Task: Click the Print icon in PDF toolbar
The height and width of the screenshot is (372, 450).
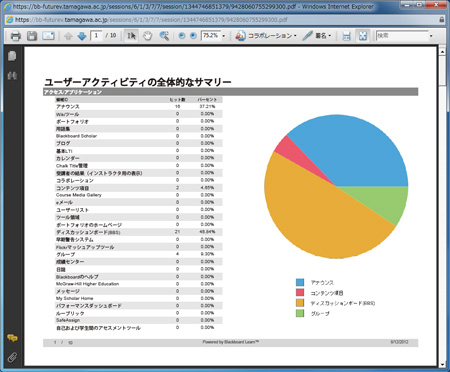Action: [x=15, y=36]
